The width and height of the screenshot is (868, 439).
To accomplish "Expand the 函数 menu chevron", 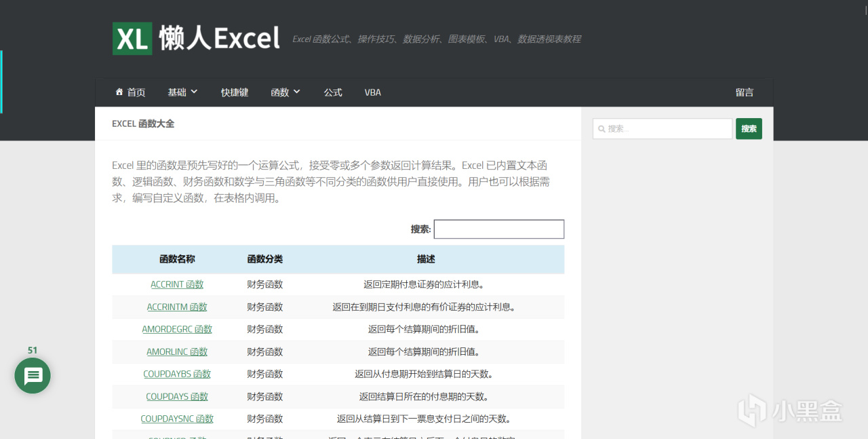I will point(296,92).
